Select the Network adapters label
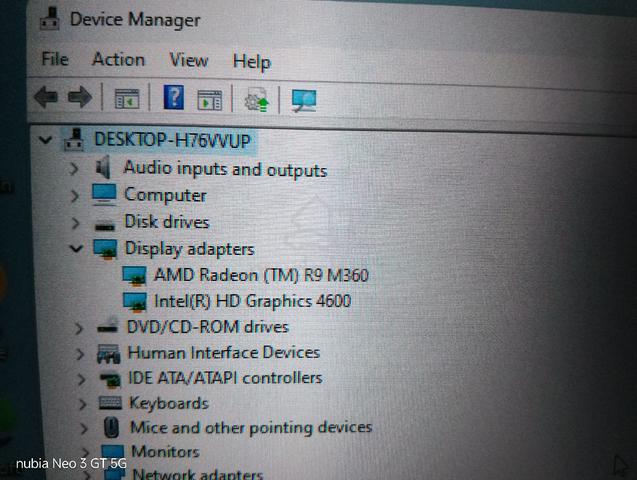The image size is (637, 480). pos(198,474)
